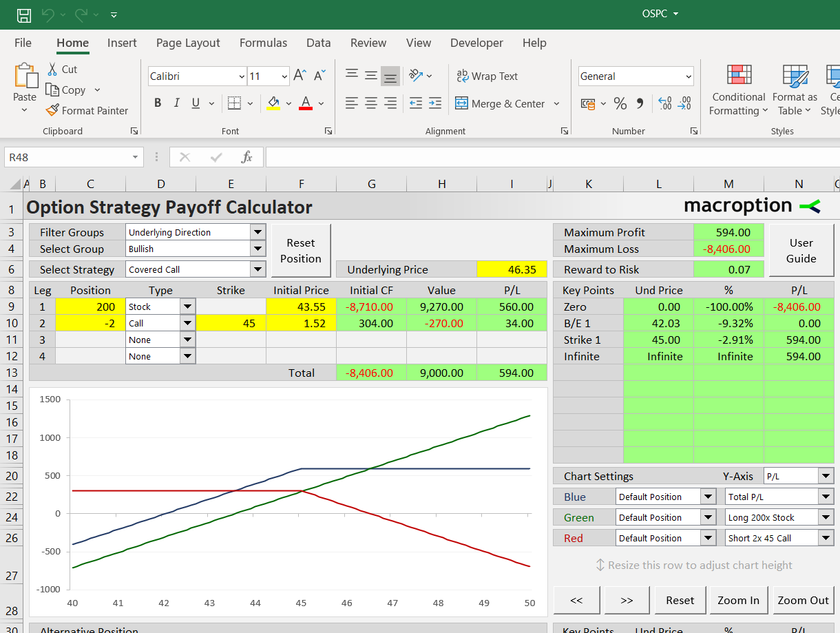This screenshot has height=633, width=840.
Task: Toggle Italic formatting
Action: click(x=176, y=103)
